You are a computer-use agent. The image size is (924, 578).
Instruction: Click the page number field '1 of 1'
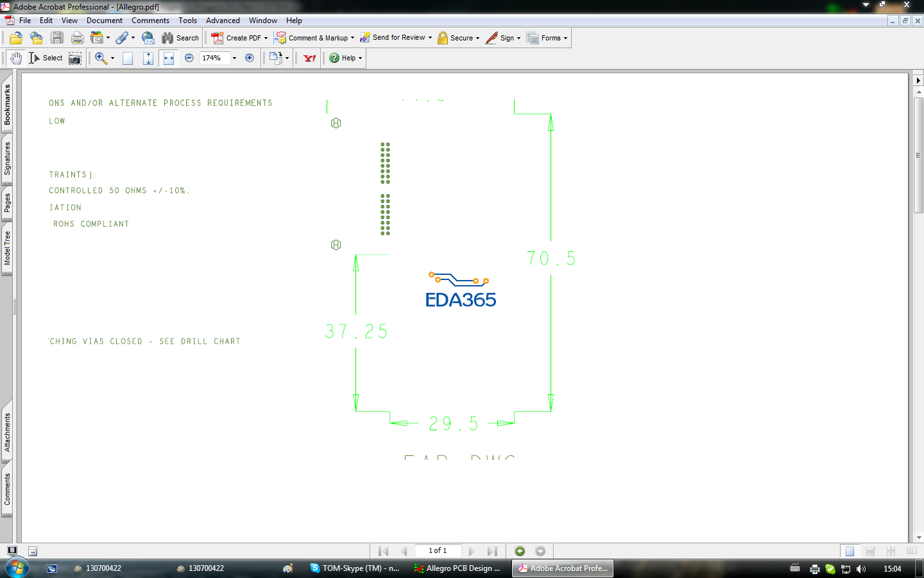point(438,550)
